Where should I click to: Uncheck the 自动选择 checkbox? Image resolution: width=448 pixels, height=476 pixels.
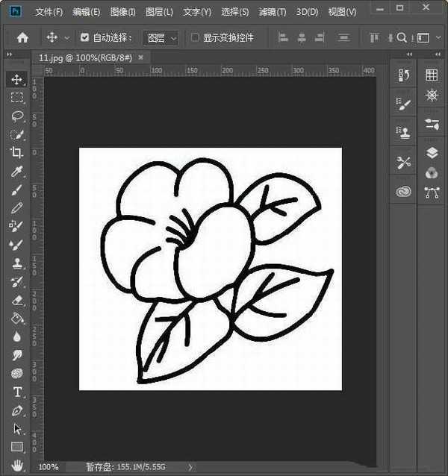click(x=84, y=37)
